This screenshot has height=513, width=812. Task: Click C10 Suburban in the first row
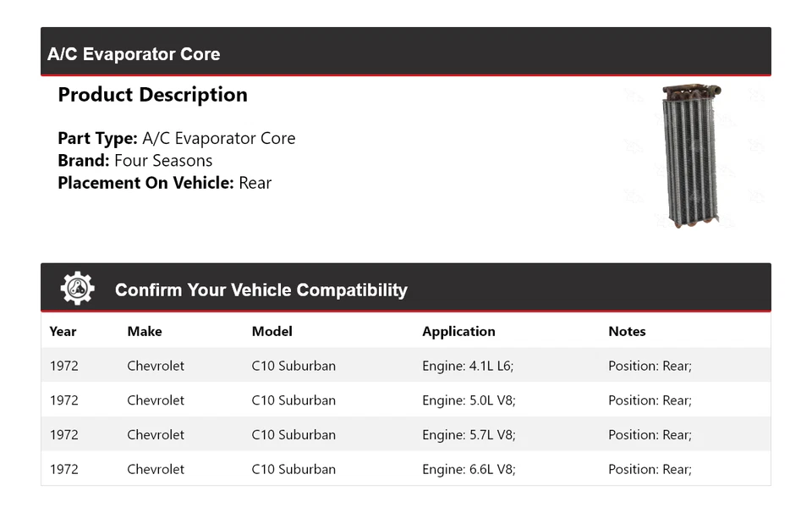[x=294, y=367]
